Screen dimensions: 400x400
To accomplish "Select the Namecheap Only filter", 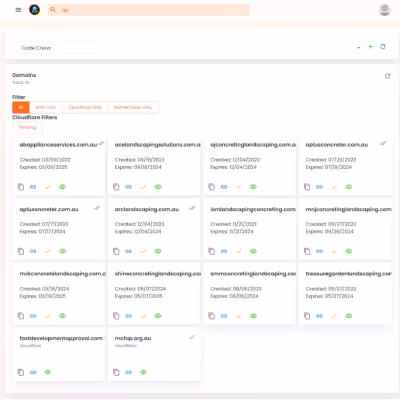I will pos(133,107).
